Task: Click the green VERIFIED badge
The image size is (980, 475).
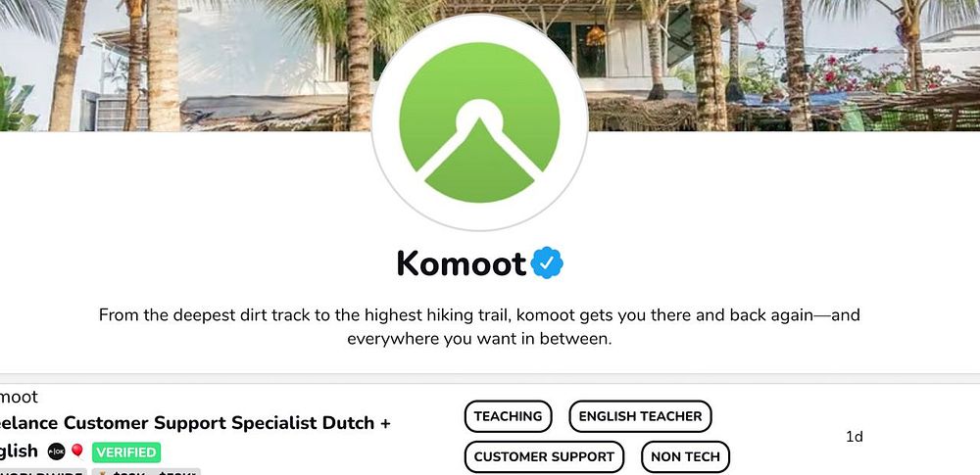Action: click(126, 451)
